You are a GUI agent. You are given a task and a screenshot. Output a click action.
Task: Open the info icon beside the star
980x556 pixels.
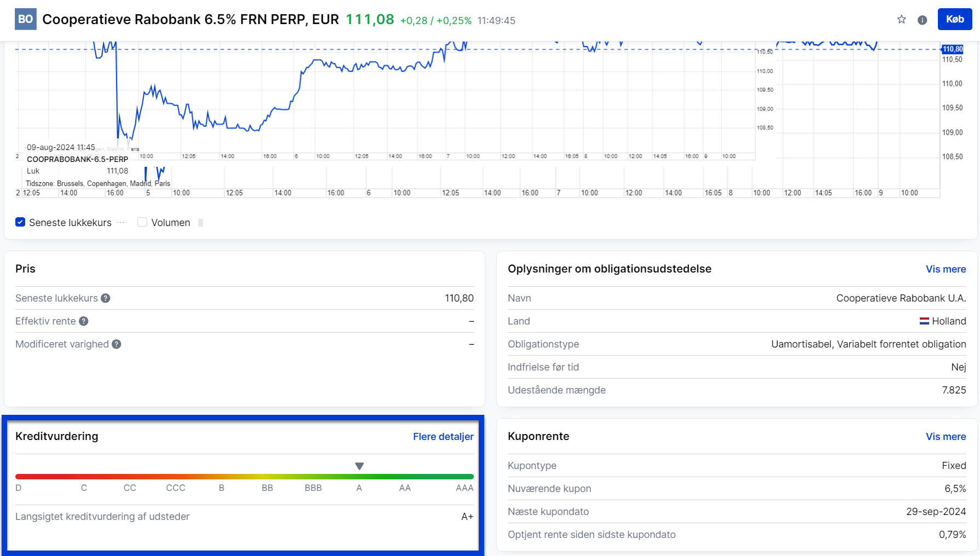click(923, 20)
